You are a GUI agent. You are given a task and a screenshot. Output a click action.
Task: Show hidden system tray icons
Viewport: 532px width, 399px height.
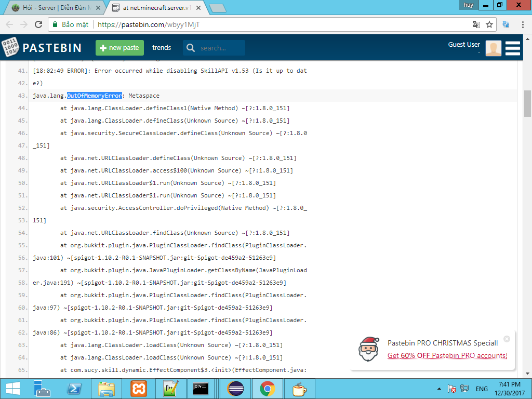tap(439, 389)
